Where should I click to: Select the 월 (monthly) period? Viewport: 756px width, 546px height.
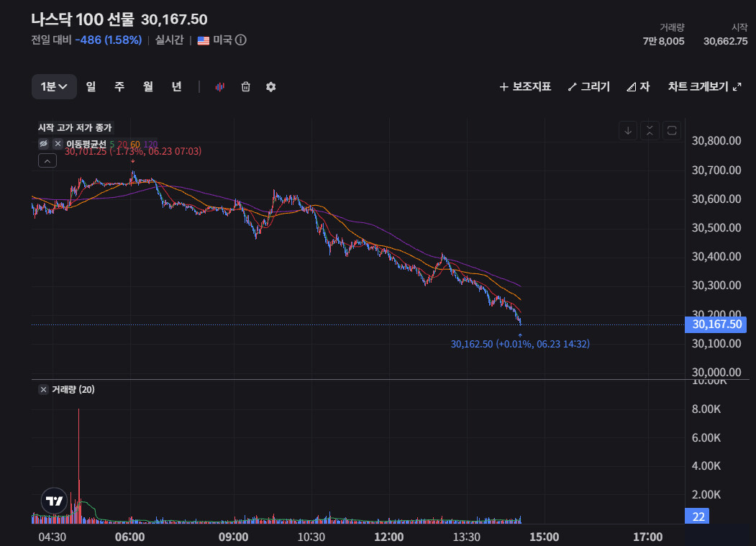(x=148, y=87)
